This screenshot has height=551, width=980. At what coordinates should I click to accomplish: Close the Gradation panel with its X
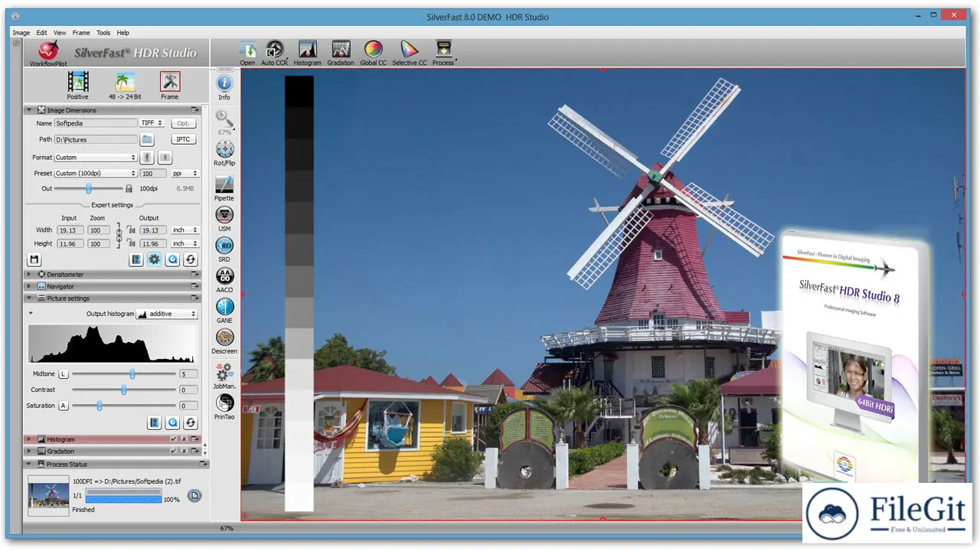pos(184,452)
